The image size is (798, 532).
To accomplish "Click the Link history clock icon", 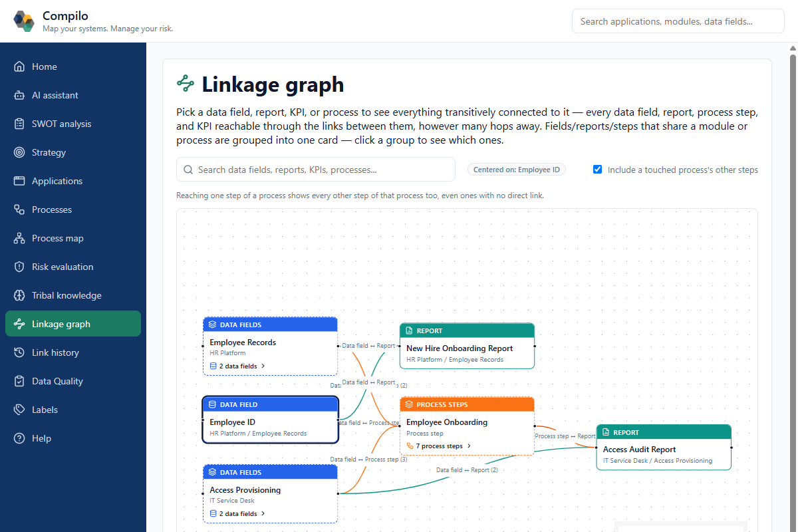I will point(19,352).
